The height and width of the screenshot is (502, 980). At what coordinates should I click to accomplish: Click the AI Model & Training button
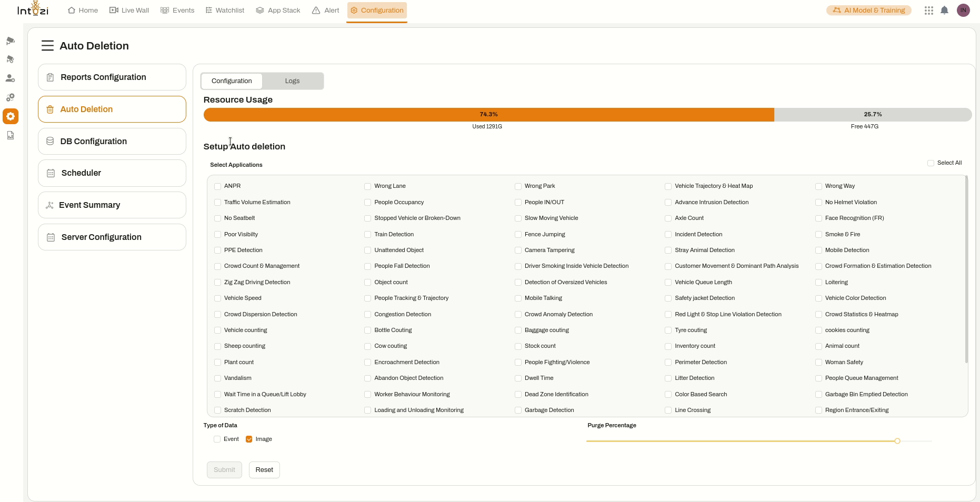click(868, 11)
